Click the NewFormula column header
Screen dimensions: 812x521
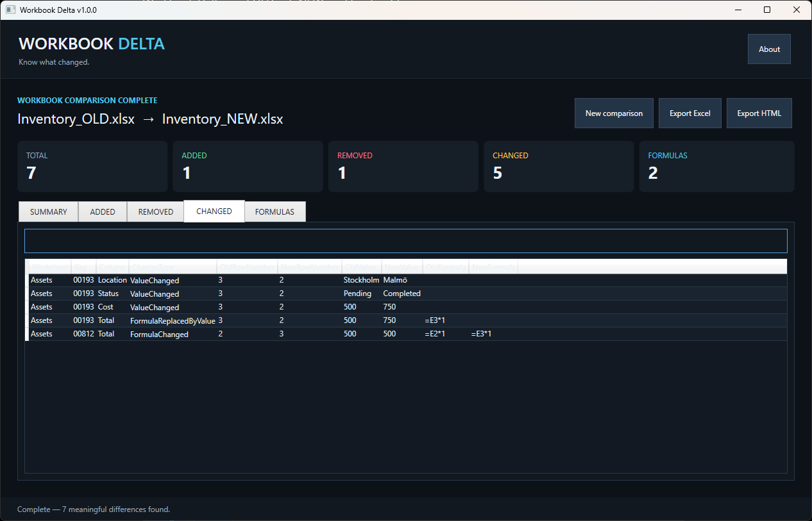coord(493,267)
